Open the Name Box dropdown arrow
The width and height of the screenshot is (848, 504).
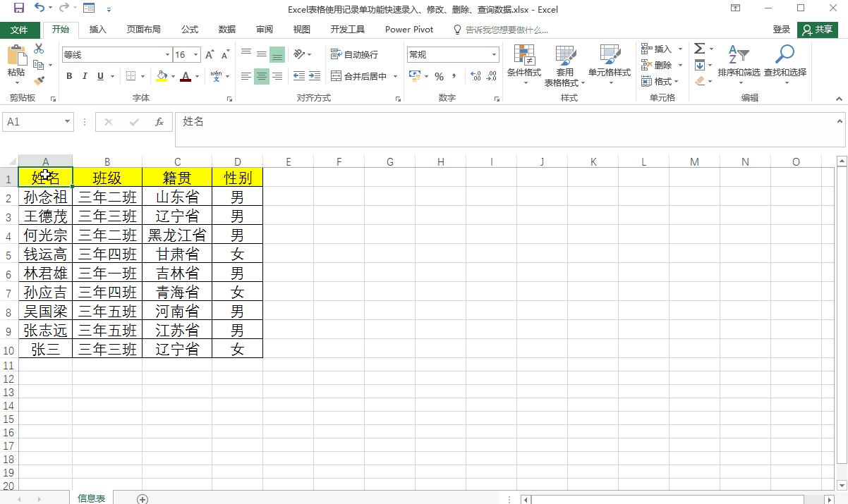67,122
